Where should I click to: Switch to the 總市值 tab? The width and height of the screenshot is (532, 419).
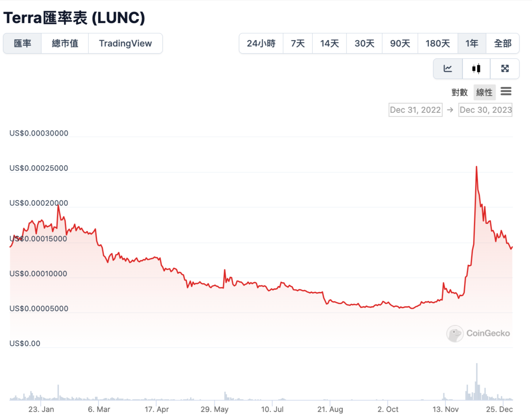click(x=65, y=44)
